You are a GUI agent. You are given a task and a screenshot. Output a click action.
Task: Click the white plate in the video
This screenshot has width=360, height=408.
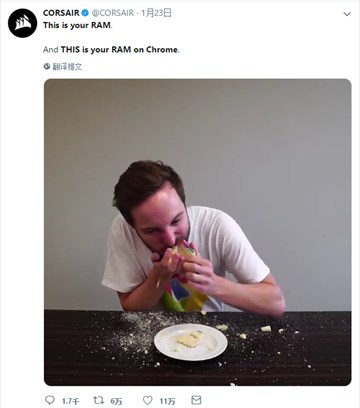point(191,342)
